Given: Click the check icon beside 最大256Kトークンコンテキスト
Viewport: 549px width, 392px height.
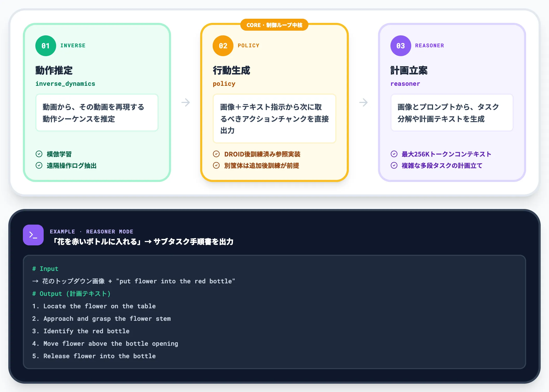Looking at the screenshot, I should (x=394, y=154).
